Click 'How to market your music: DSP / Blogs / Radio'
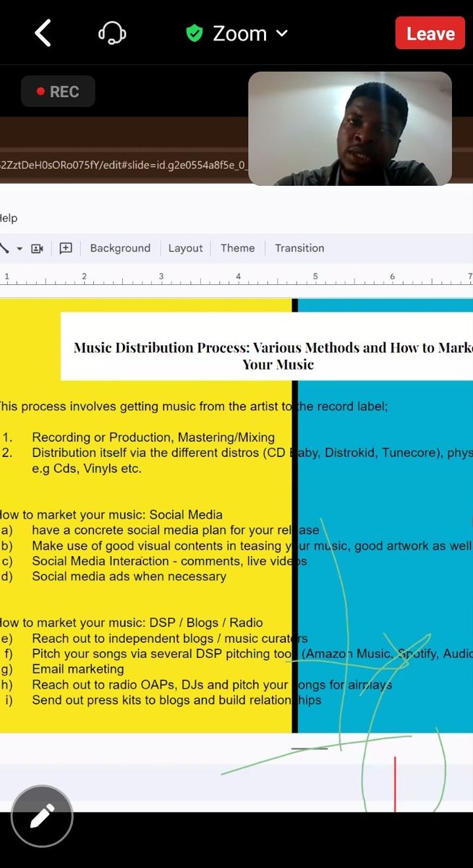 tap(132, 623)
